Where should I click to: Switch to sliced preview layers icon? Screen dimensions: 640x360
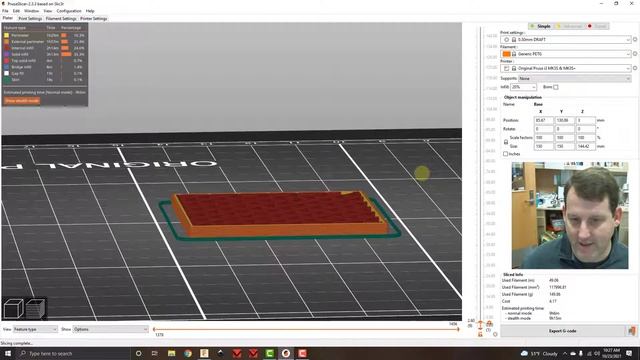tap(36, 309)
